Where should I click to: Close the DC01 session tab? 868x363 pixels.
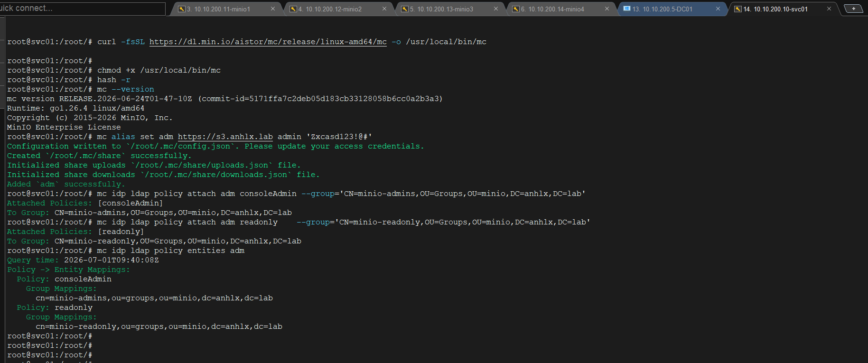[x=718, y=9]
